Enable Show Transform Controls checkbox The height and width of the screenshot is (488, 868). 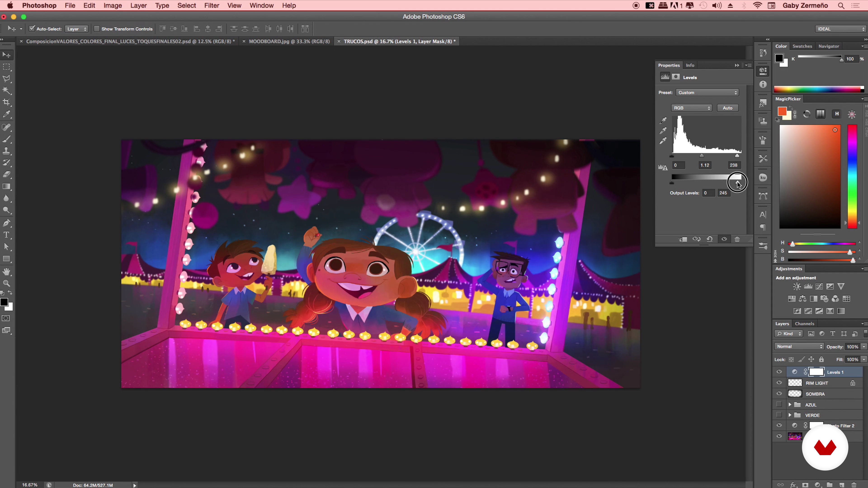tap(97, 29)
